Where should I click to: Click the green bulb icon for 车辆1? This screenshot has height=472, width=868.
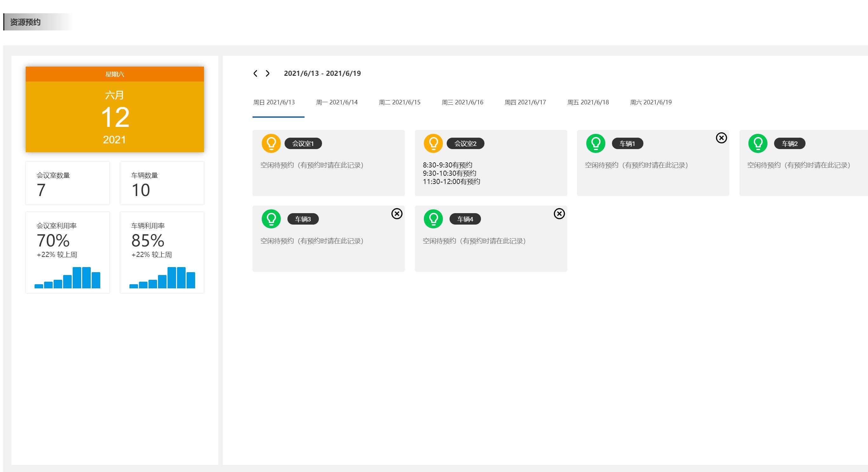[596, 143]
